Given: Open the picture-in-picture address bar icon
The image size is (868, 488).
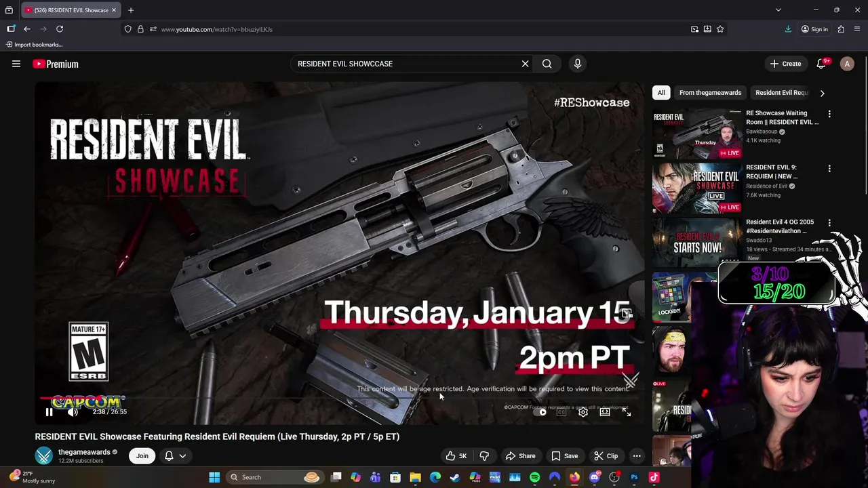Looking at the screenshot, I should click(694, 29).
